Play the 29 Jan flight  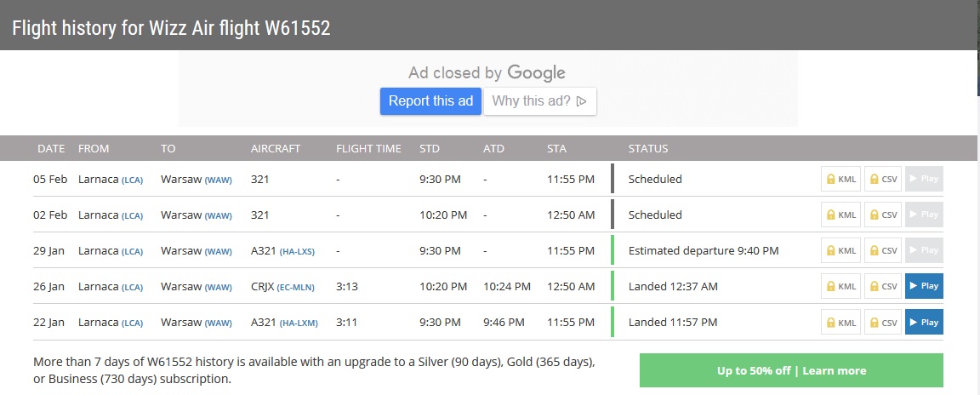924,250
